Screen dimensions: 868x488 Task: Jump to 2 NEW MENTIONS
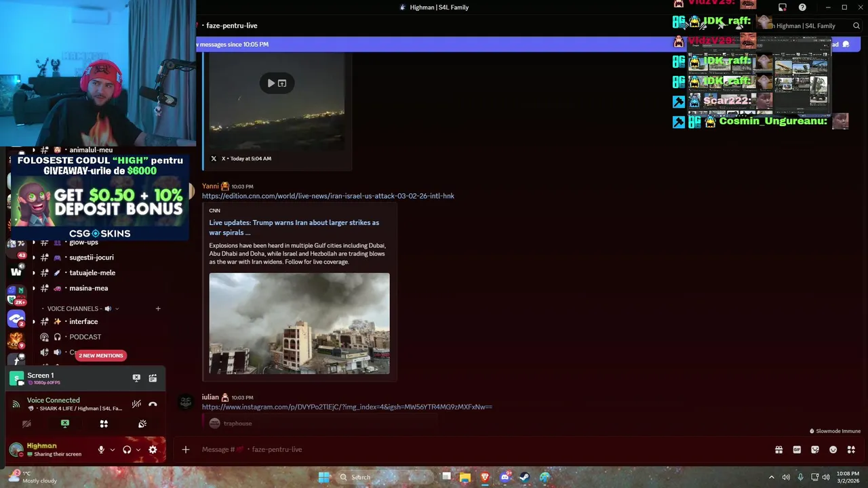tap(101, 355)
